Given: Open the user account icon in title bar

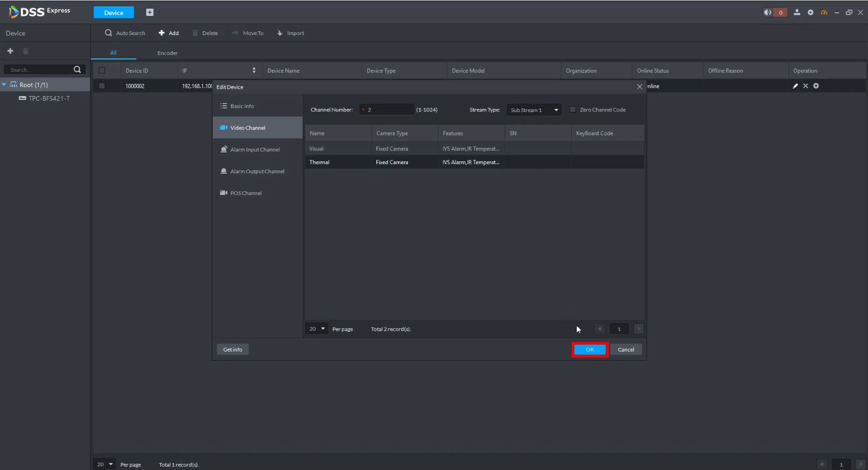Looking at the screenshot, I should [x=797, y=13].
